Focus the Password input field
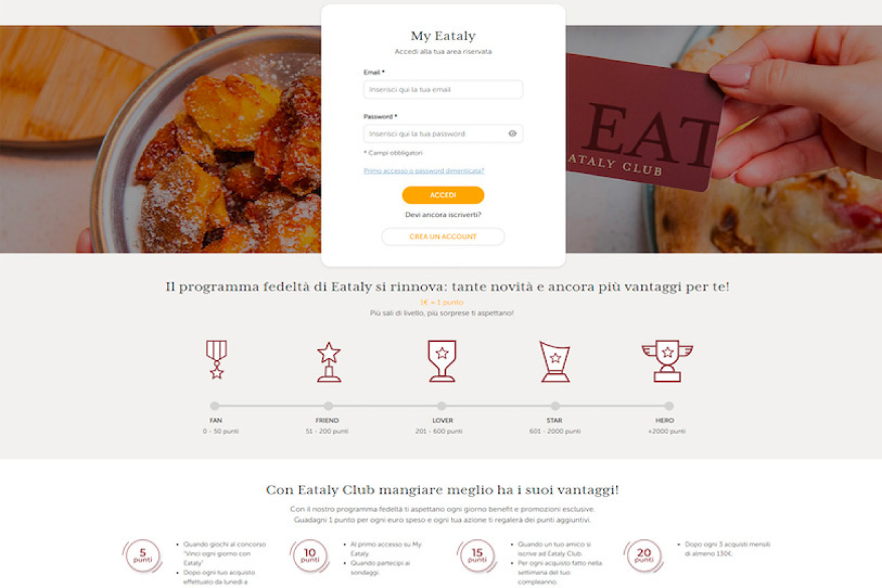Screen dimensions: 882x588 443,134
